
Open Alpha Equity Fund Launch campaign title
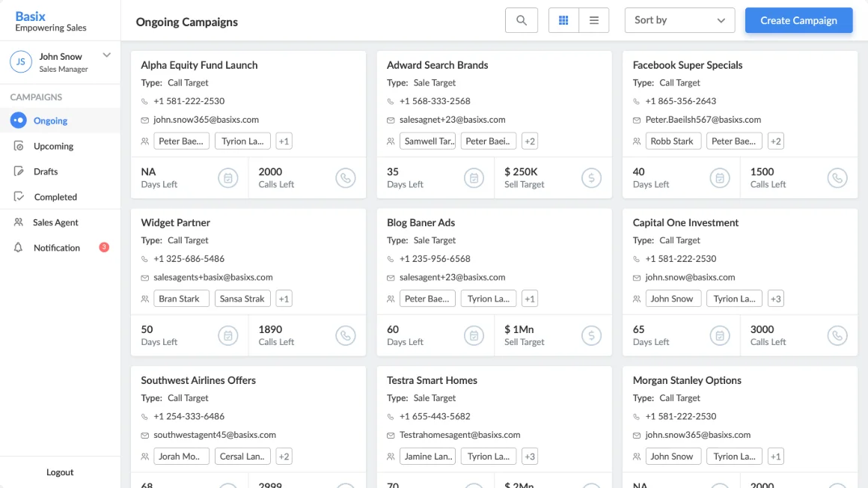(199, 65)
